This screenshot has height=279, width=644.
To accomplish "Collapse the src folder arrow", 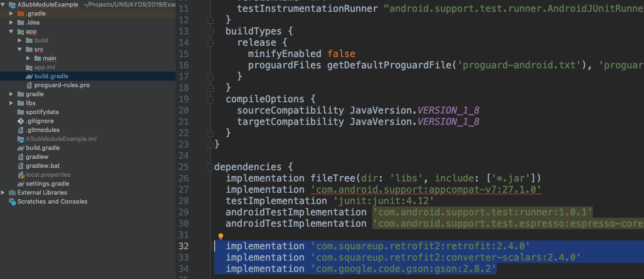I will pyautogui.click(x=20, y=49).
